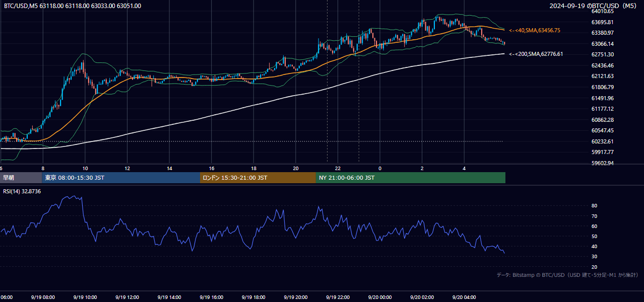This screenshot has width=644, height=302.
Task: Click the 9/19 22:00 date label
Action: [x=338, y=297]
